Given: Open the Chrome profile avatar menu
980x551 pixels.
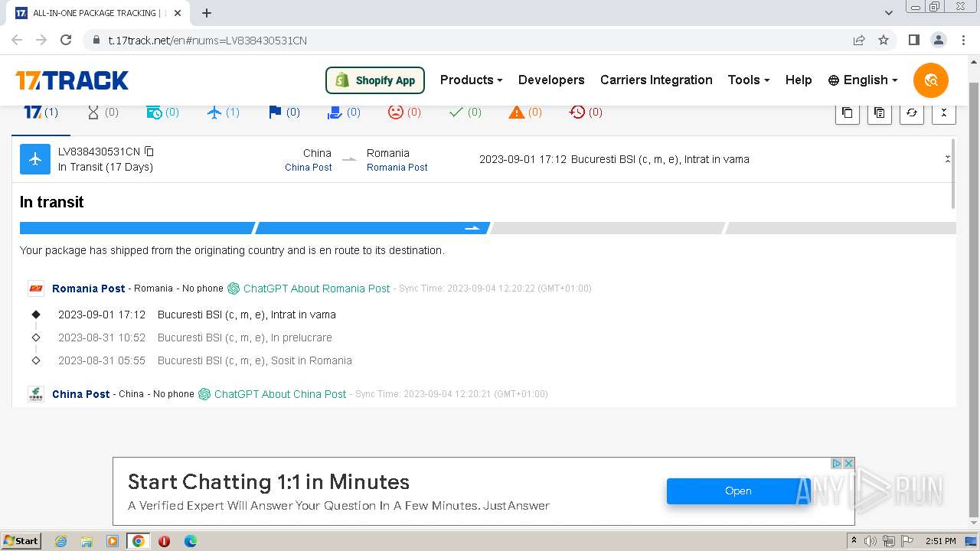Looking at the screenshot, I should point(938,40).
